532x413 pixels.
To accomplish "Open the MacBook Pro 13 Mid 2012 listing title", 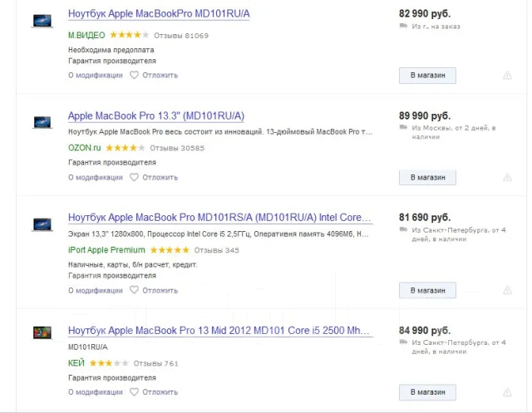I will pyautogui.click(x=220, y=331).
